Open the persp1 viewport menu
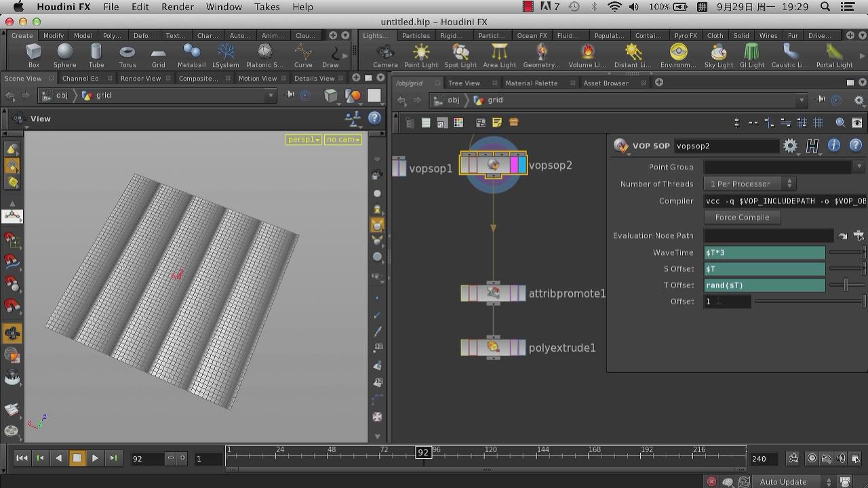Image resolution: width=868 pixels, height=488 pixels. click(304, 140)
